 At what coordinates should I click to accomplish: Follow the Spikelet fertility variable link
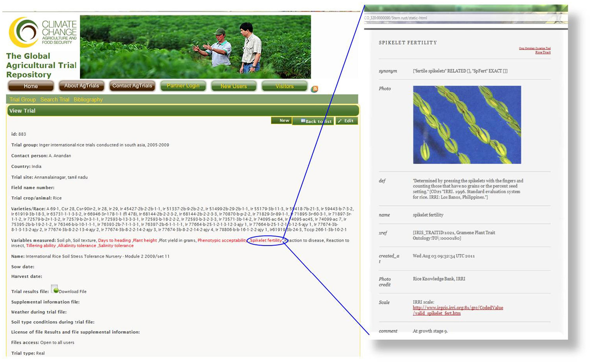tap(266, 240)
